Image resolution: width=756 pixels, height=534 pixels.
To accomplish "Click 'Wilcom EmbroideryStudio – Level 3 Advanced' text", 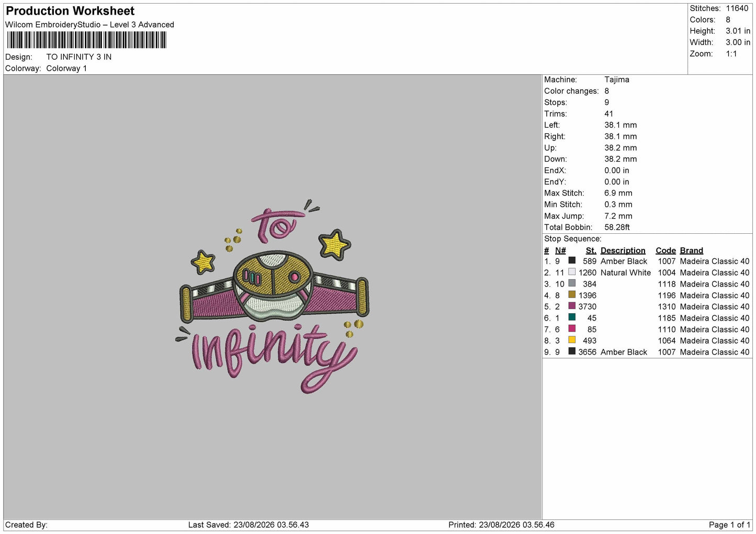I will click(x=89, y=25).
